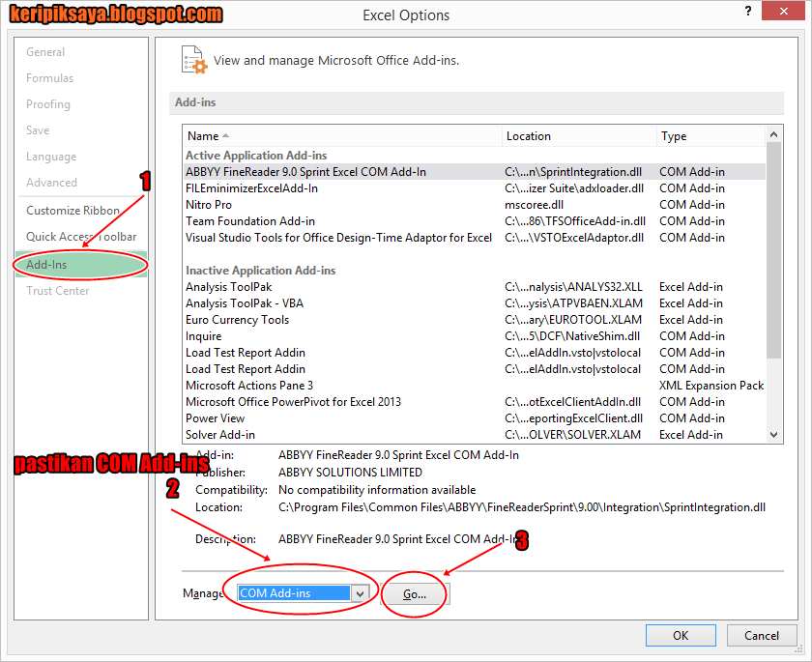Viewport: 812px width, 662px height.
Task: Click C:\...OLVER\SOLVER.XLAM location
Action: (x=572, y=435)
